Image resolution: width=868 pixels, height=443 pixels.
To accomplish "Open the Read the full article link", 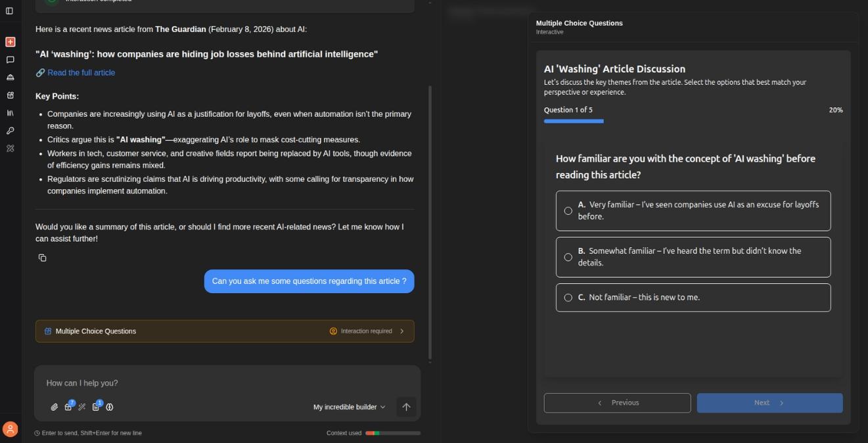I will (80, 72).
